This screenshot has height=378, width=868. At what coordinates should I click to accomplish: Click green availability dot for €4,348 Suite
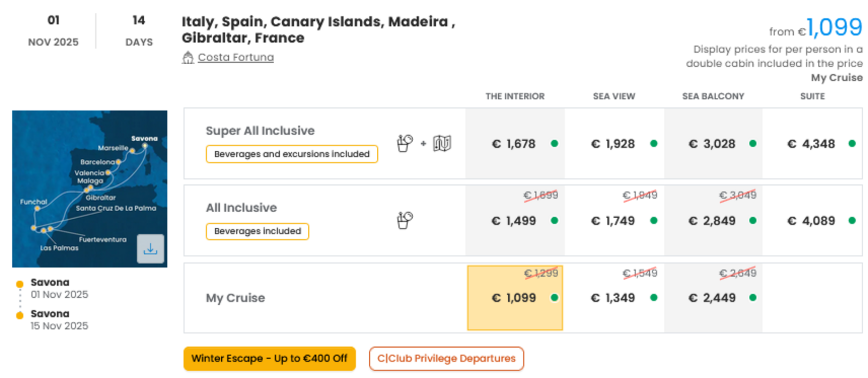pyautogui.click(x=852, y=144)
